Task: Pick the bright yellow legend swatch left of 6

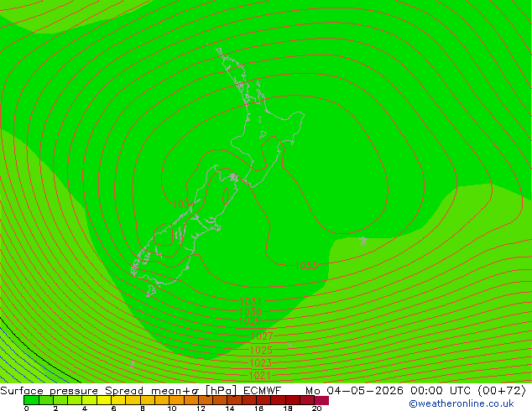Action: [x=104, y=400]
